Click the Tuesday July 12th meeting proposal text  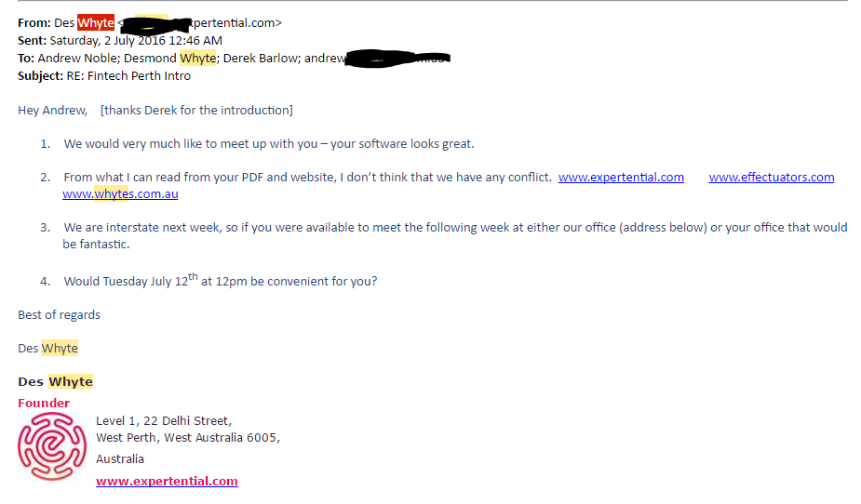[x=221, y=280]
